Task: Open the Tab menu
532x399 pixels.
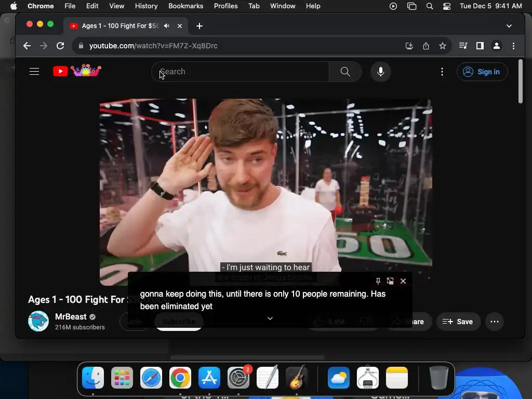Action: (x=254, y=6)
